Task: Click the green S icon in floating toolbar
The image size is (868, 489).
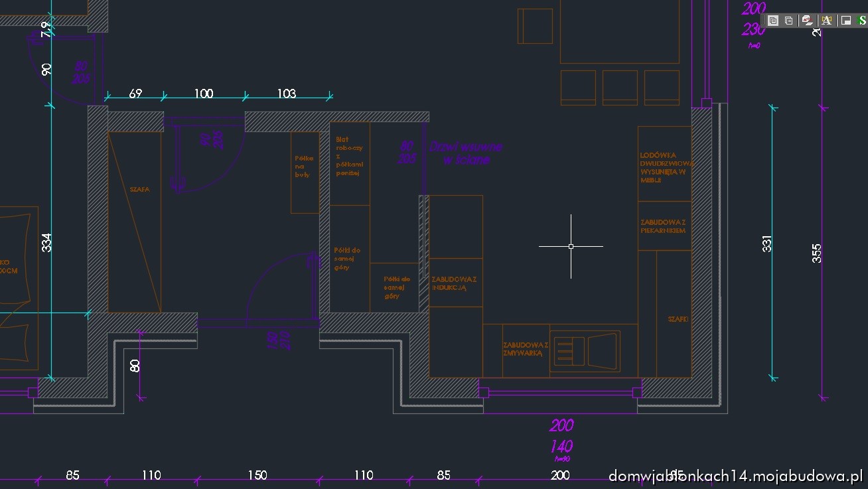Action: (x=862, y=21)
